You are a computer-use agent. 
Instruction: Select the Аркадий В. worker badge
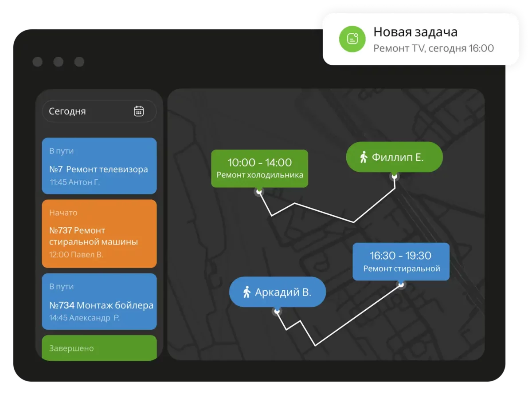(x=277, y=292)
